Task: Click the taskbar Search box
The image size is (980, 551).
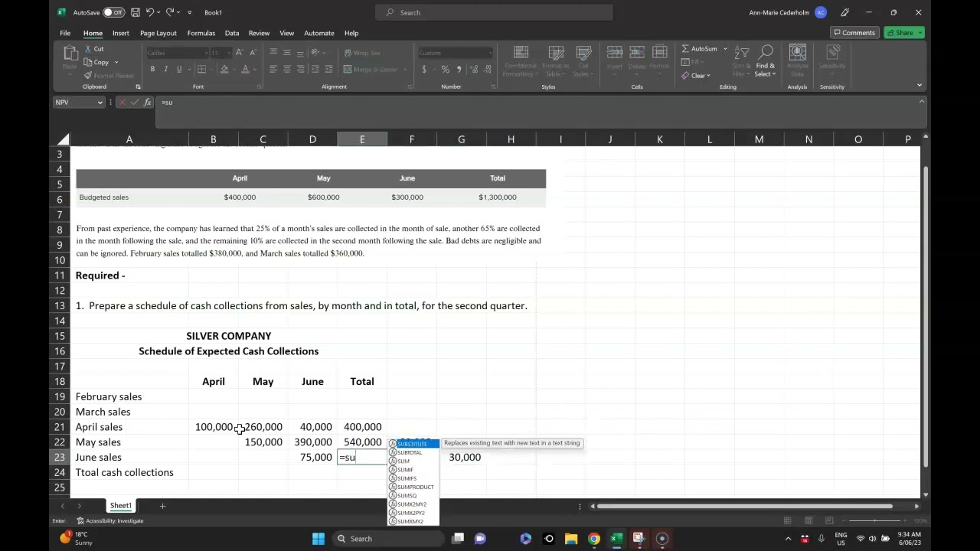Action: [387, 539]
